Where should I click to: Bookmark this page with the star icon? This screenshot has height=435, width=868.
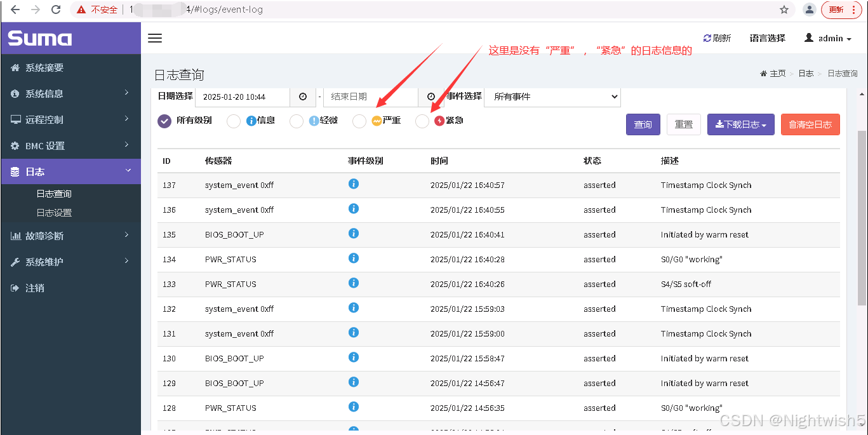[784, 10]
